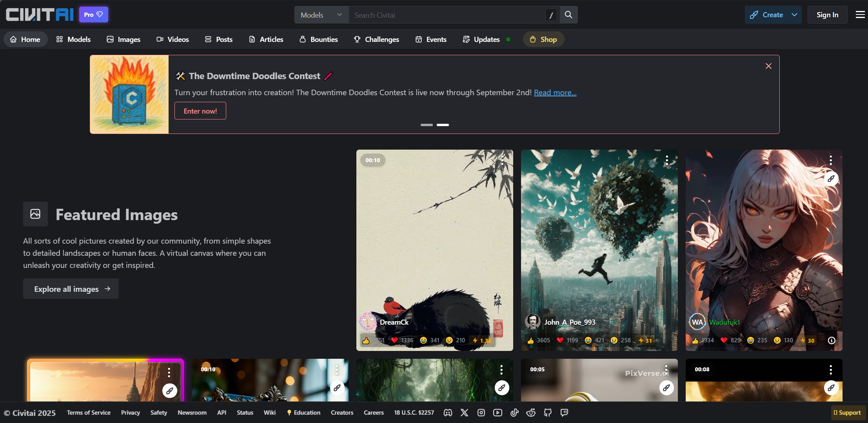Open three-dot menu on John_A_Poe_993 card
868x423 pixels.
[666, 160]
